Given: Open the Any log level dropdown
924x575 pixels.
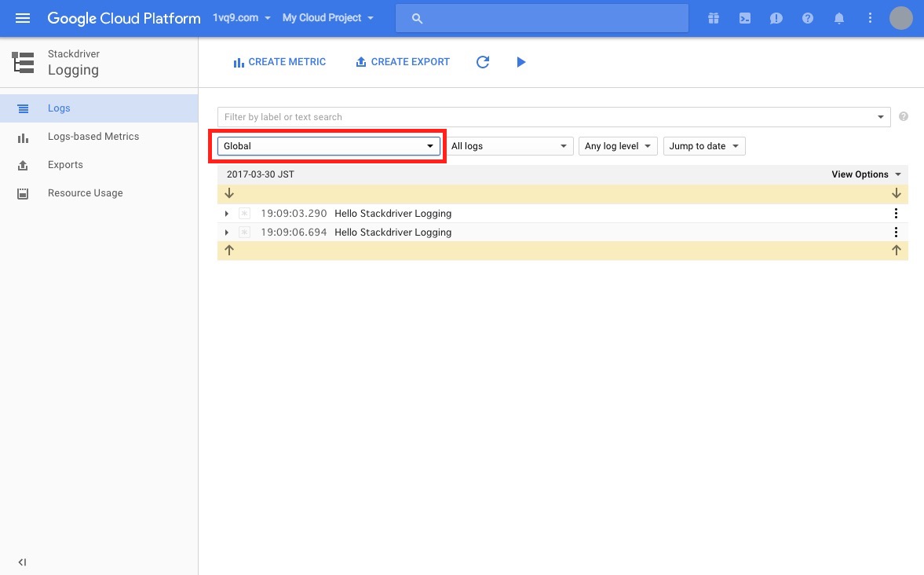Looking at the screenshot, I should (618, 146).
